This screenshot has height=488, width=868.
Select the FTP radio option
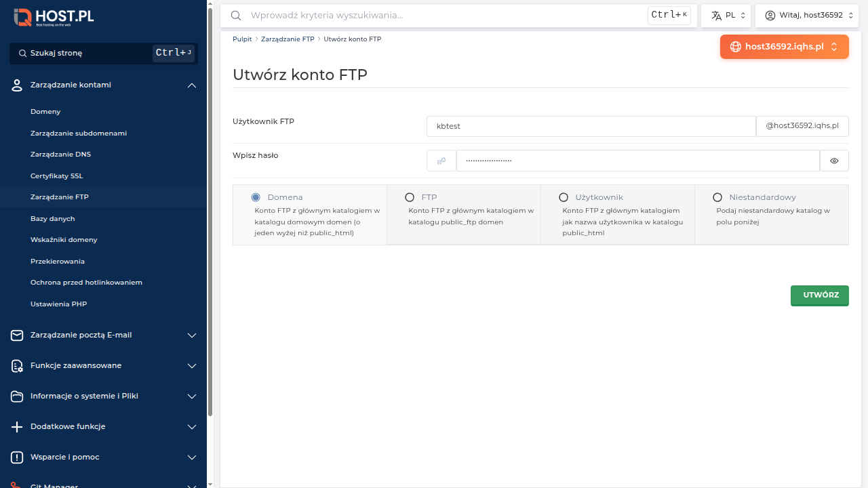point(410,197)
